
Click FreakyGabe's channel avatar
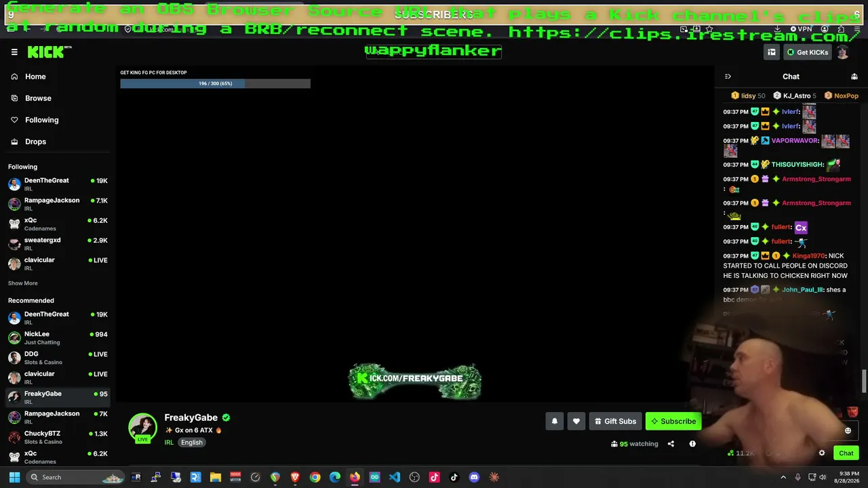(142, 428)
